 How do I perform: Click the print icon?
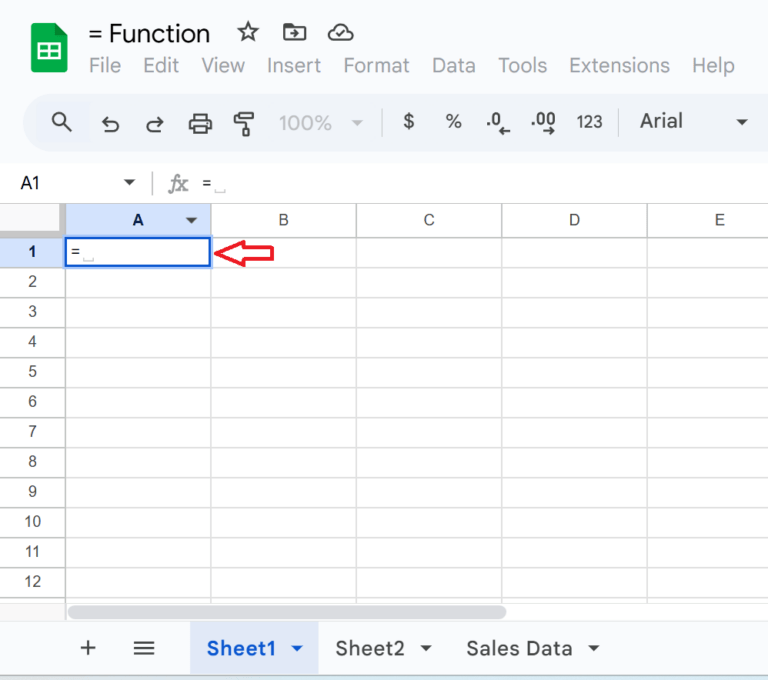click(200, 123)
